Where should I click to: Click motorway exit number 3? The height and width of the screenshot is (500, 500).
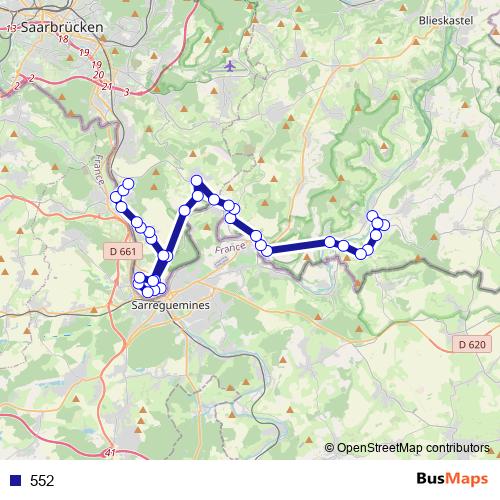[126, 92]
